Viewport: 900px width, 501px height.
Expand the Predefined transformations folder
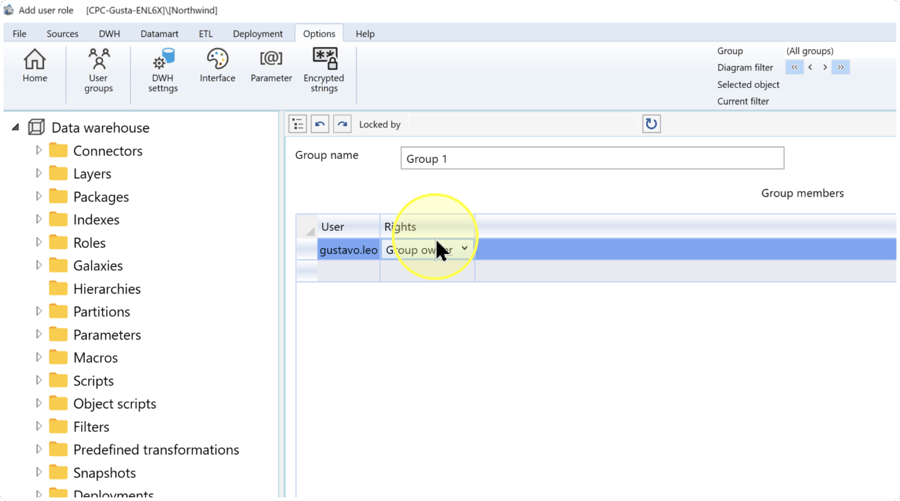point(38,449)
